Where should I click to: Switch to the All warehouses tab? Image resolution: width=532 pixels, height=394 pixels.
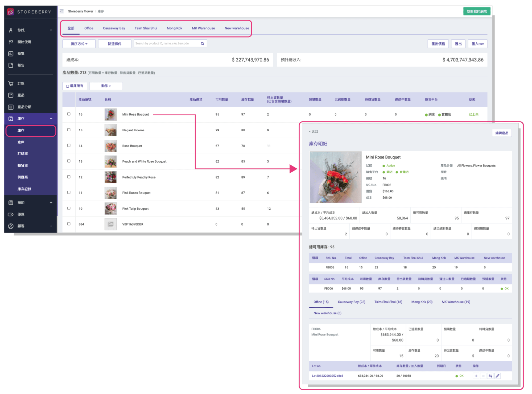coord(71,28)
